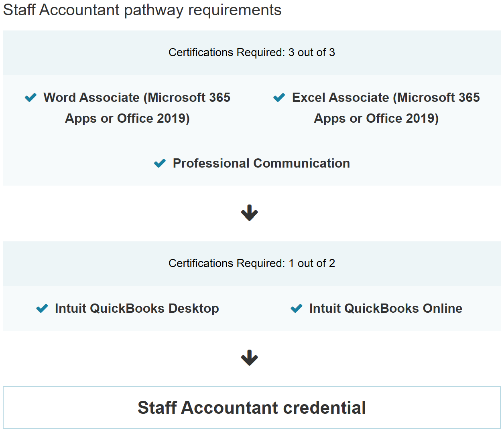Click 'Apps or Office 2019)' under Word Associate
Screen dimensions: 504x433
127,118
